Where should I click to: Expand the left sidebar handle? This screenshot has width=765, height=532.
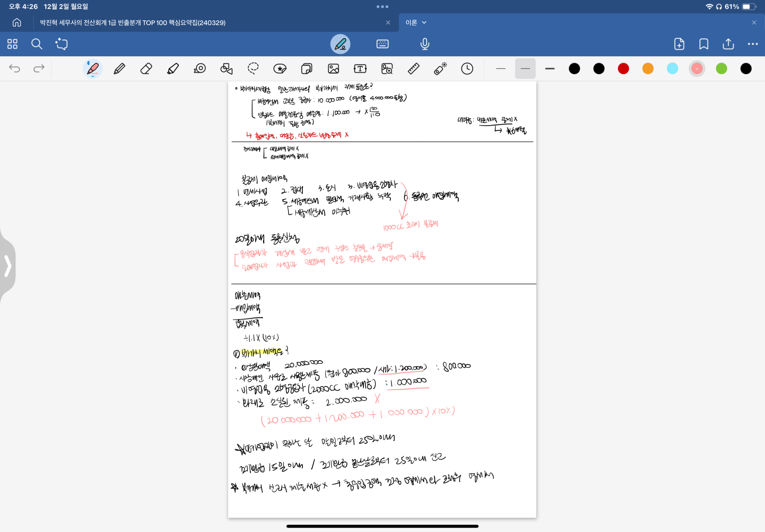pos(8,266)
